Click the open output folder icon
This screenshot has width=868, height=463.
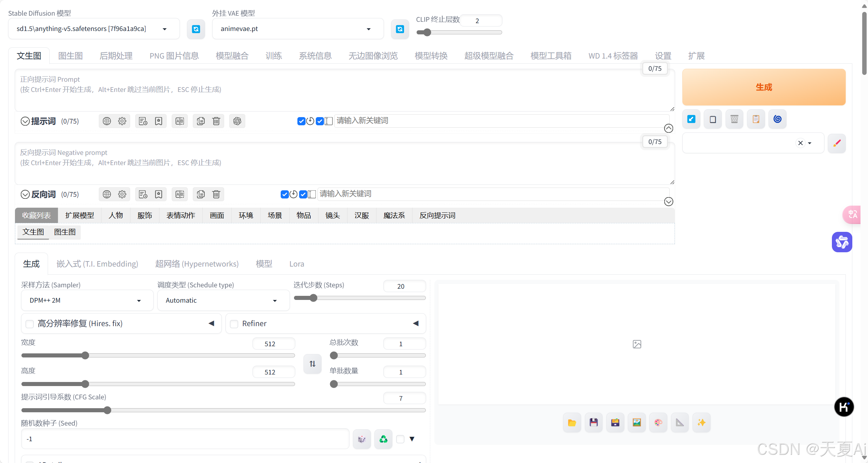click(572, 423)
